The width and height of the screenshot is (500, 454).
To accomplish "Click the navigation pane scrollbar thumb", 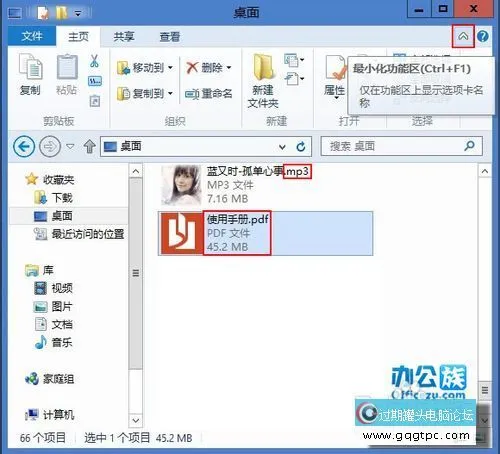I will click(136, 273).
